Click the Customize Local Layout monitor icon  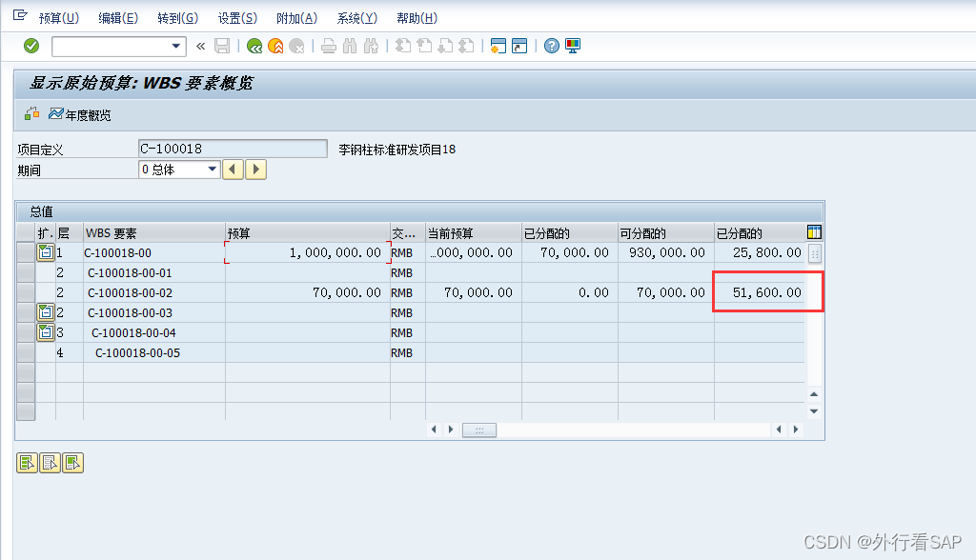[x=573, y=46]
